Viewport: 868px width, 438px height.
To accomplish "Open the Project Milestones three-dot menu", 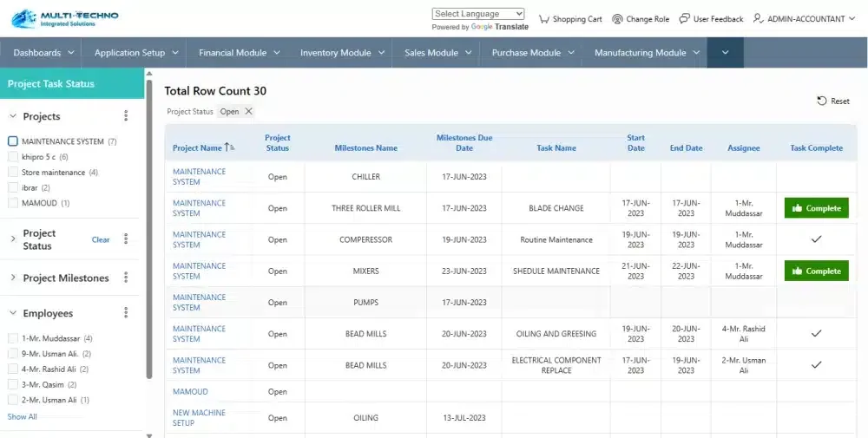I will tap(126, 278).
